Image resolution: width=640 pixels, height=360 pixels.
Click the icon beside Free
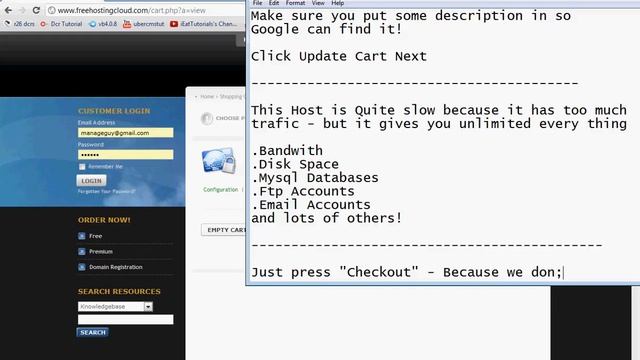tap(82, 236)
